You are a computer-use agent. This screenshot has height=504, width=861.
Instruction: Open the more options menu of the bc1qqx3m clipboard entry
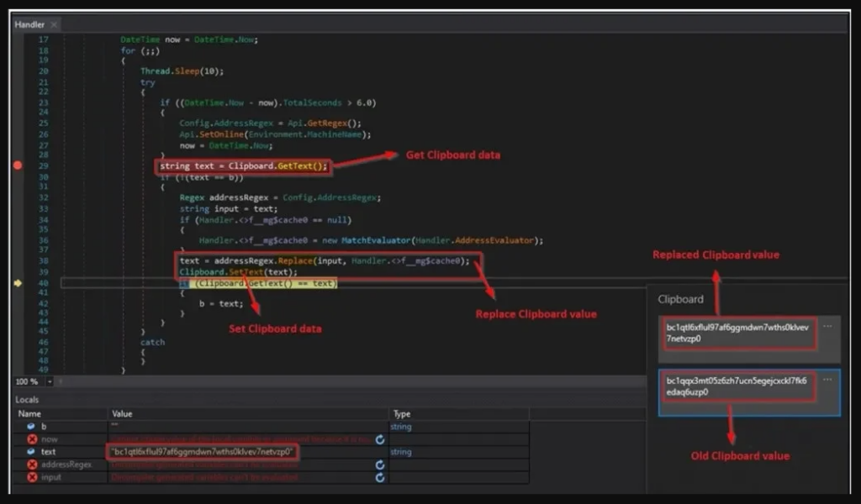[827, 380]
